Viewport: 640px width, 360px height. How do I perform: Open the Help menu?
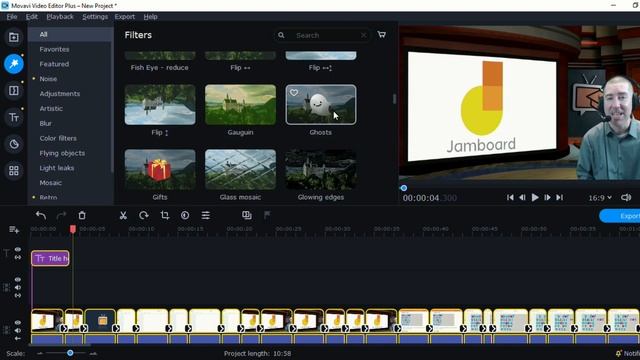click(150, 17)
